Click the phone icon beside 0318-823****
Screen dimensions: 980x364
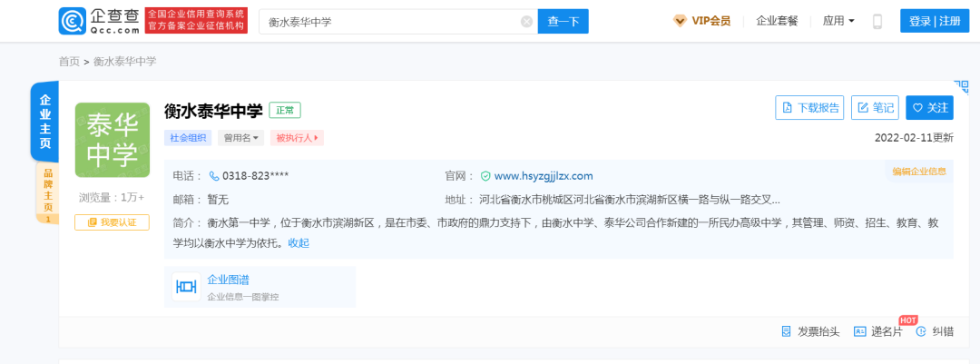(214, 176)
